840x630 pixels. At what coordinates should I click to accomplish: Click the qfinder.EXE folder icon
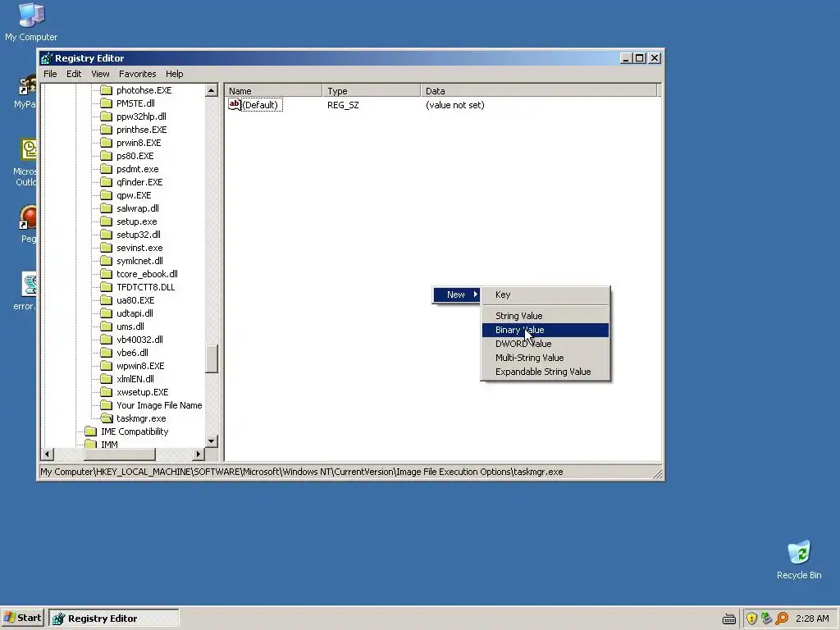107,182
